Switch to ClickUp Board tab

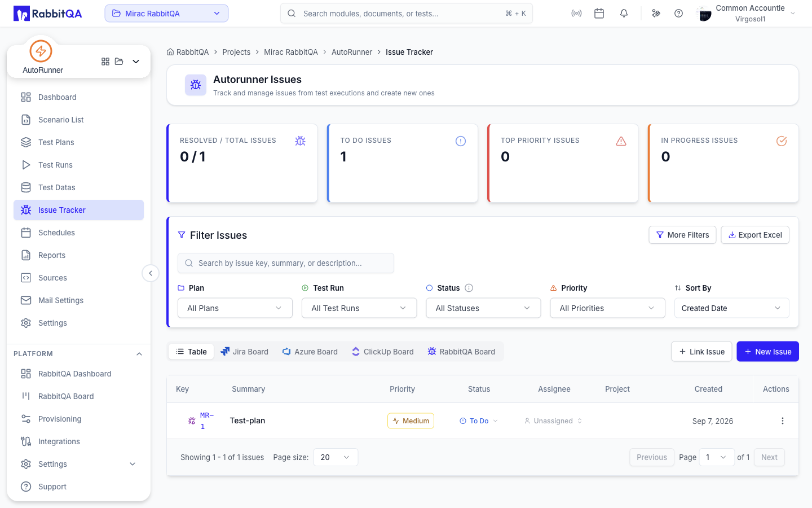coord(382,352)
